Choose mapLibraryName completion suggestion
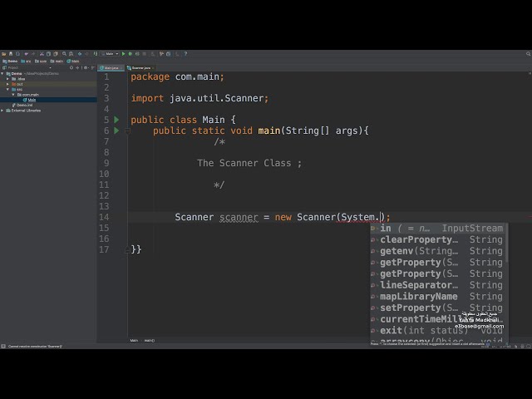The image size is (532, 399). pyautogui.click(x=438, y=297)
